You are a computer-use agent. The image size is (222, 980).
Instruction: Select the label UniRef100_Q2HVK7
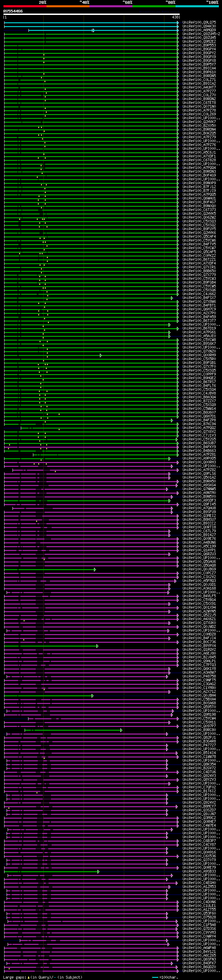click(x=199, y=122)
